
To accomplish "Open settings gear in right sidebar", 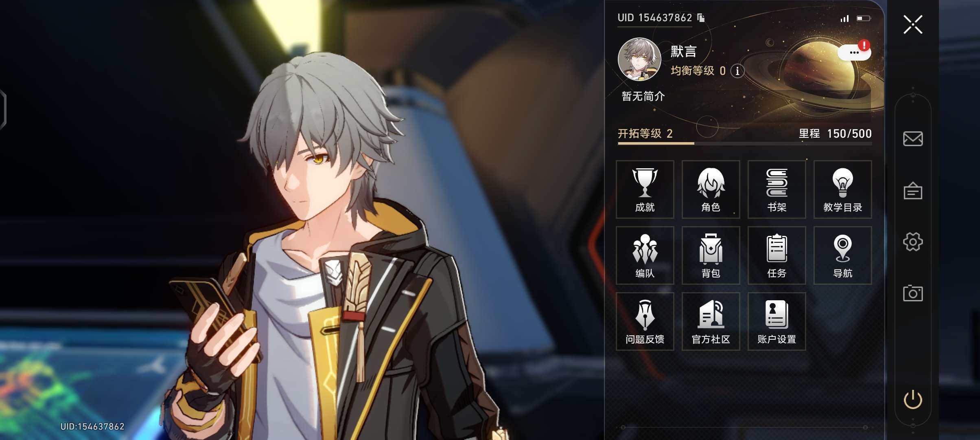I will 913,242.
